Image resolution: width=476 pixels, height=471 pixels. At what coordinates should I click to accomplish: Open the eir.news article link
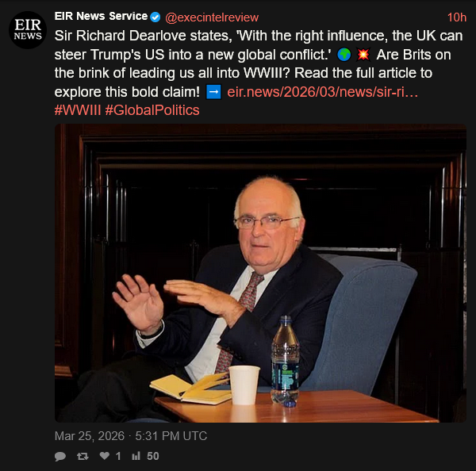(323, 92)
